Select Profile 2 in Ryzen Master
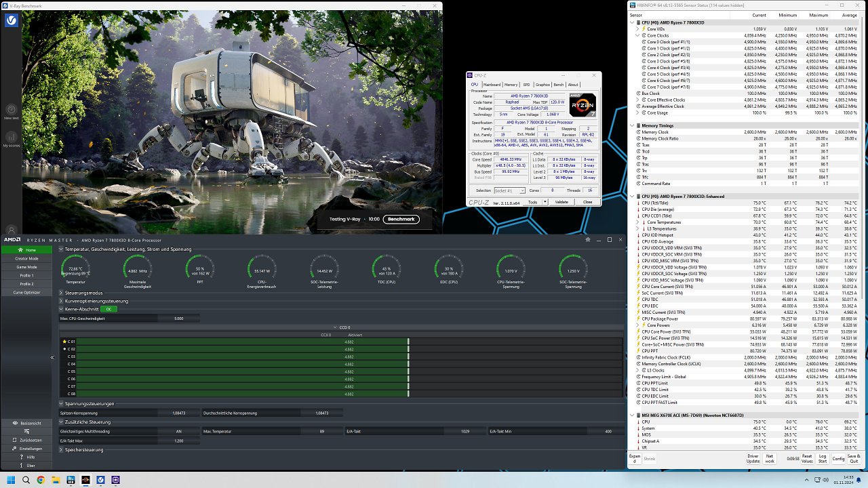This screenshot has height=488, width=868. [27, 284]
